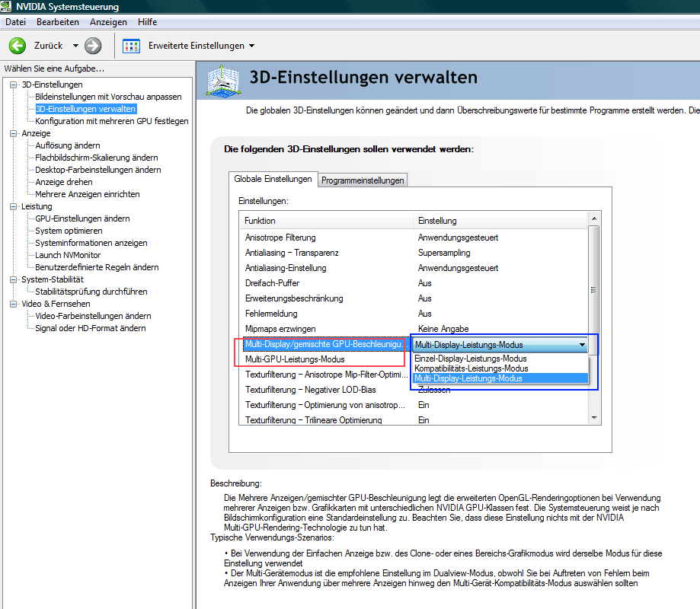Click the grey forward arrow icon
This screenshot has height=609, width=700.
pos(93,46)
